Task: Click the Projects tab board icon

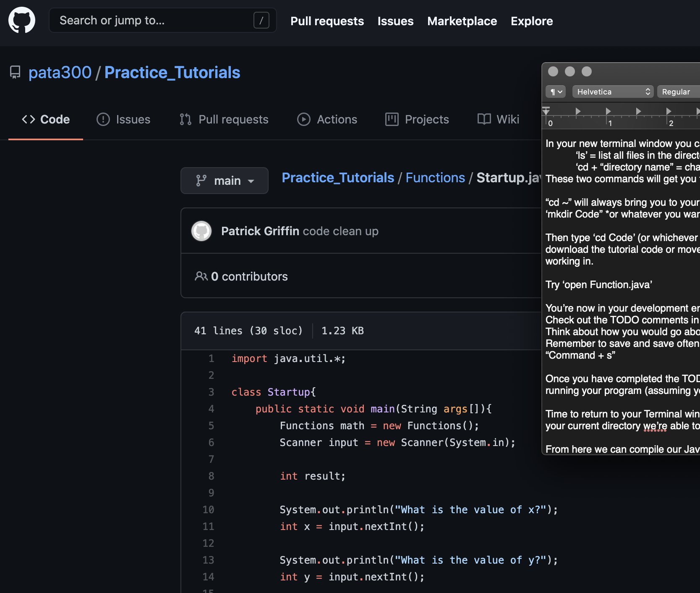Action: (392, 119)
